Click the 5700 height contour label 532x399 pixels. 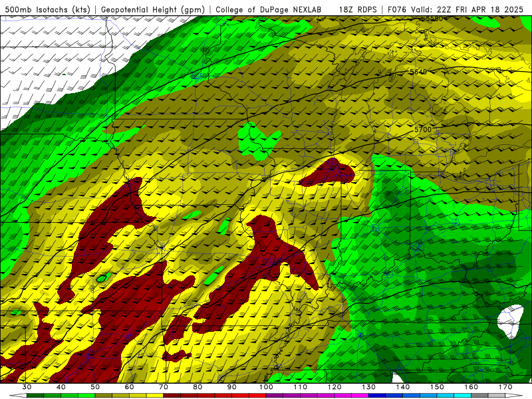(423, 130)
